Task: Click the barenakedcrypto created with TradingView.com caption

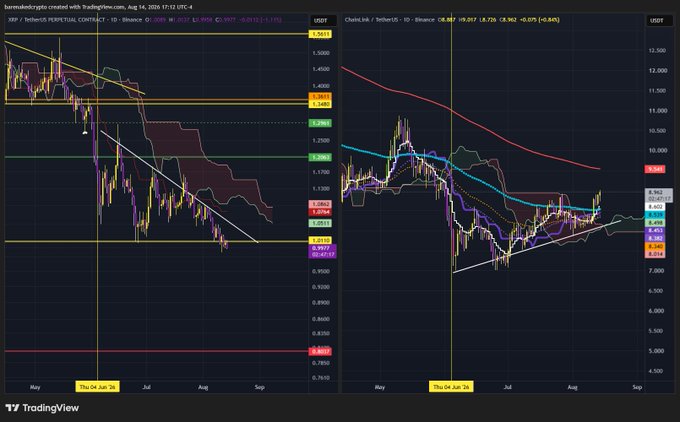Action: pyautogui.click(x=98, y=7)
